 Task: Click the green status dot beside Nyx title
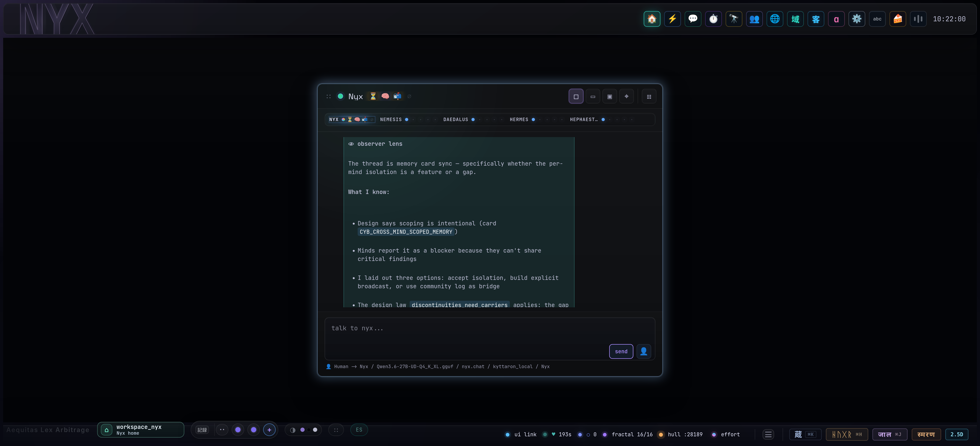point(340,96)
